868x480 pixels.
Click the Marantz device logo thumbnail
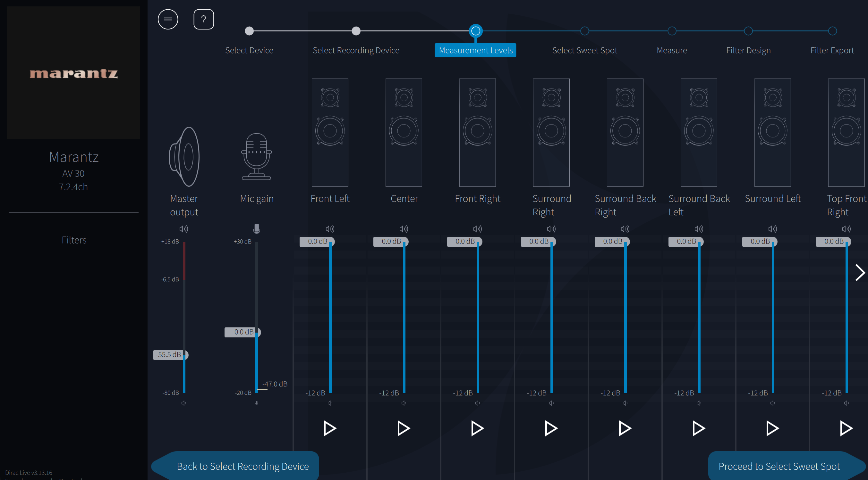[73, 73]
